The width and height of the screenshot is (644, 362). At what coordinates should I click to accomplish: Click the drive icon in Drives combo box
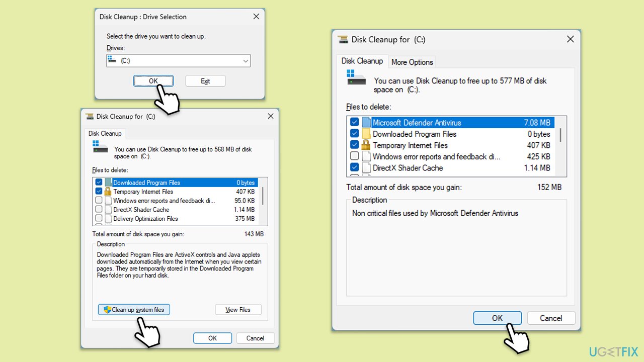112,60
